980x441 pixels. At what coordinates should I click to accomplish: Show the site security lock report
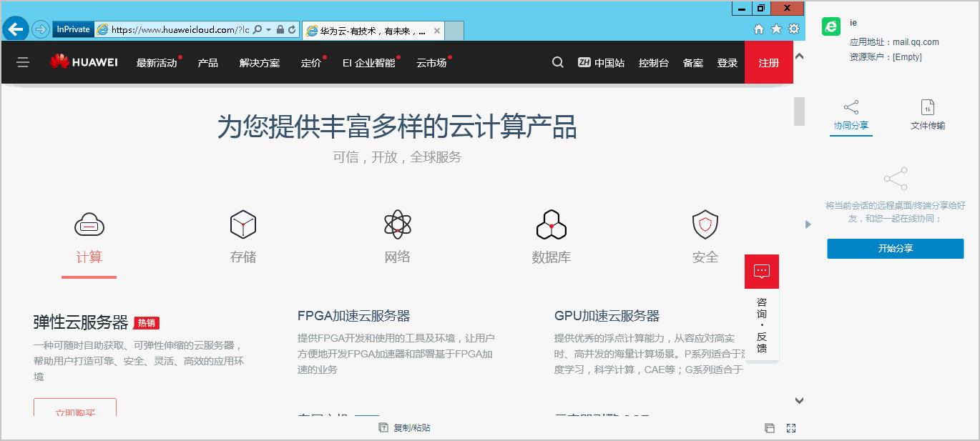[x=280, y=30]
